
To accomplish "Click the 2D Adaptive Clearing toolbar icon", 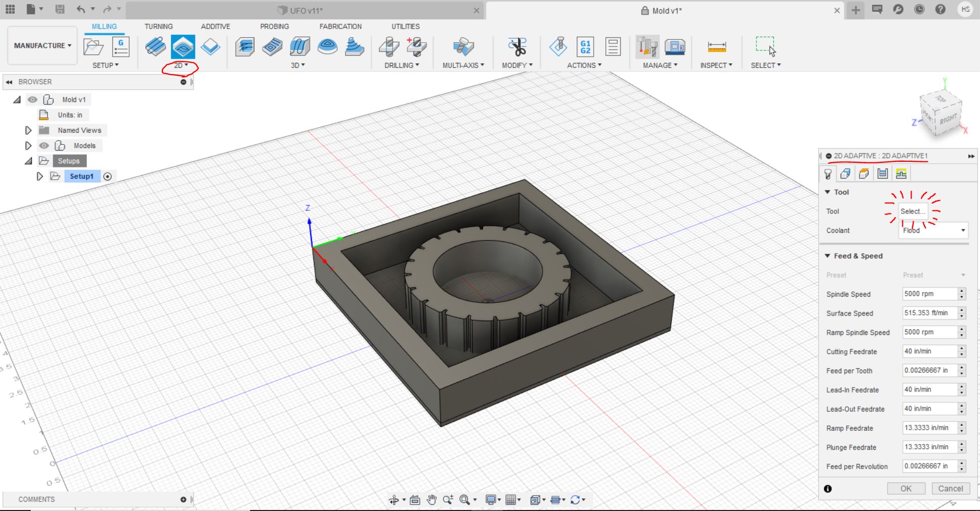I will pos(183,47).
